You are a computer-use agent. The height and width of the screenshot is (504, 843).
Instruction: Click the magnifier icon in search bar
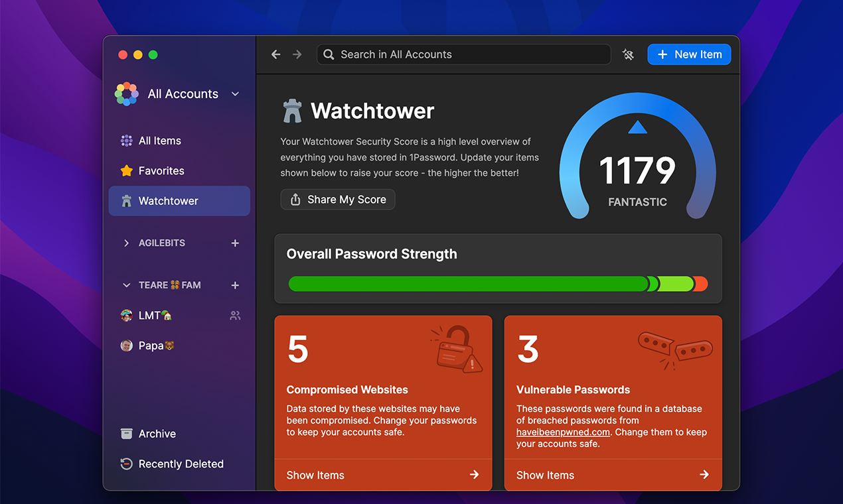tap(329, 54)
